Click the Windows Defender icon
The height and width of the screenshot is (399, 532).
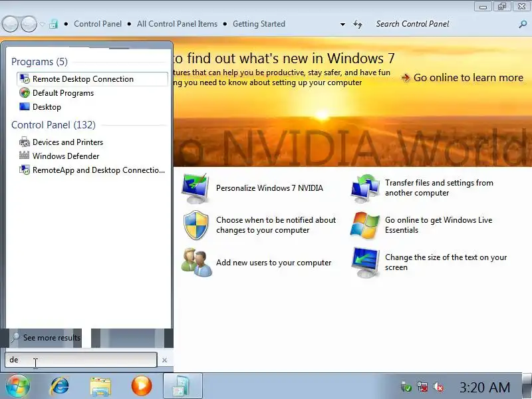pyautogui.click(x=25, y=156)
